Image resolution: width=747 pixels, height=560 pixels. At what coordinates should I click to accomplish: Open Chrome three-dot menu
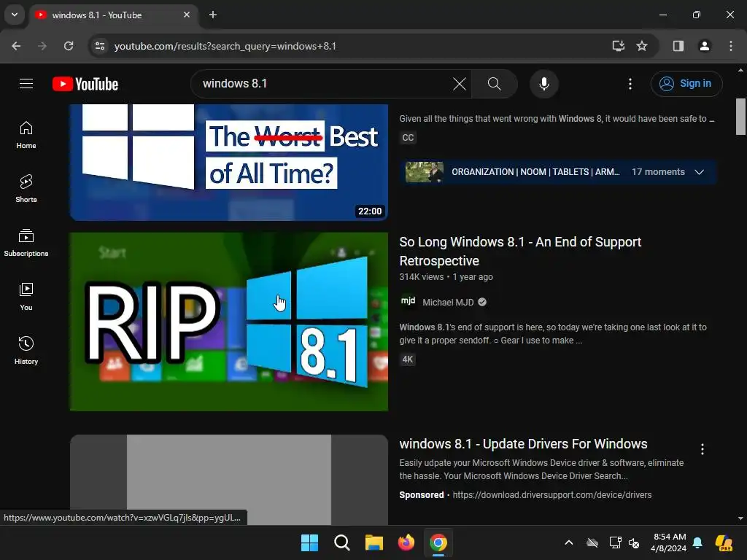pyautogui.click(x=731, y=46)
